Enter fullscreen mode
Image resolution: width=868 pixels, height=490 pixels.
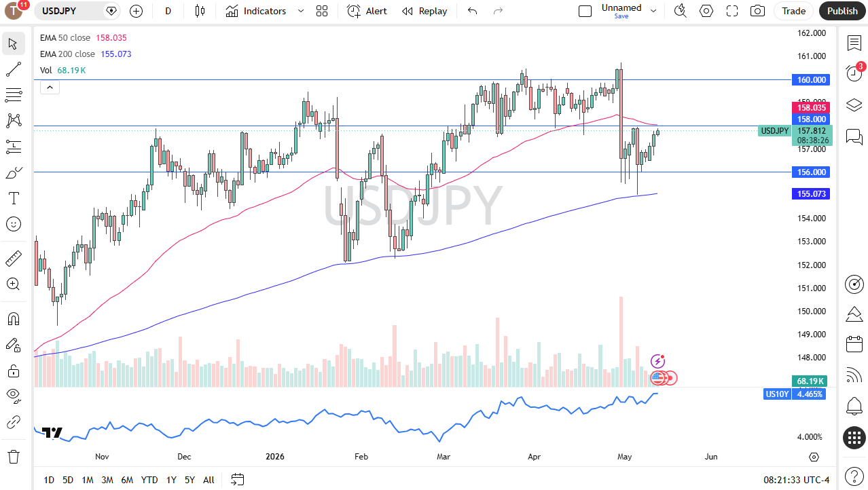pyautogui.click(x=732, y=11)
